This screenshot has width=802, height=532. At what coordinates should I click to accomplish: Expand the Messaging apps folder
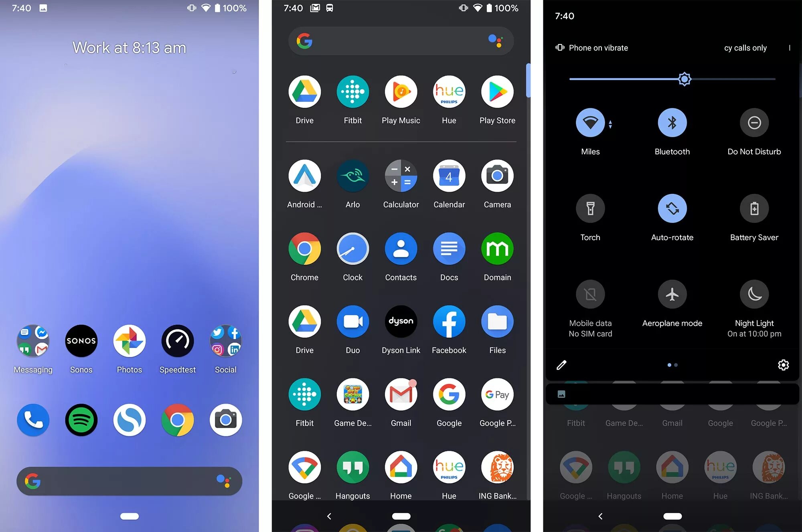pos(32,340)
